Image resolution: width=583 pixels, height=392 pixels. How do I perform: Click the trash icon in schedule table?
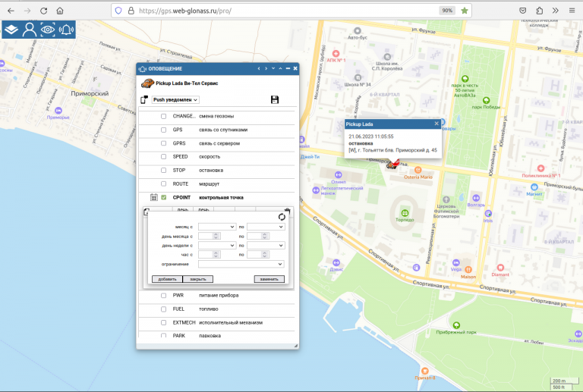pyautogui.click(x=287, y=211)
